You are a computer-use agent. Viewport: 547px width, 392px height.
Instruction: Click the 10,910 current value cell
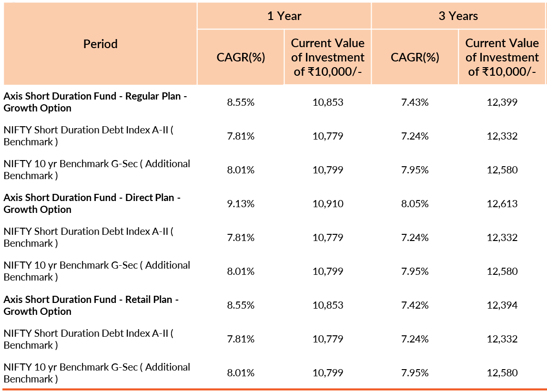pos(328,204)
